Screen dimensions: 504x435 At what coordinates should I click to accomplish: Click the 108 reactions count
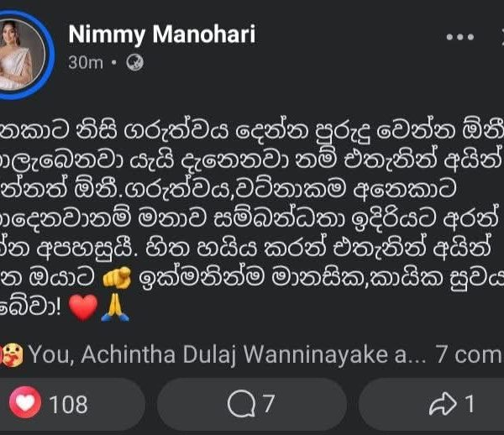(x=68, y=404)
